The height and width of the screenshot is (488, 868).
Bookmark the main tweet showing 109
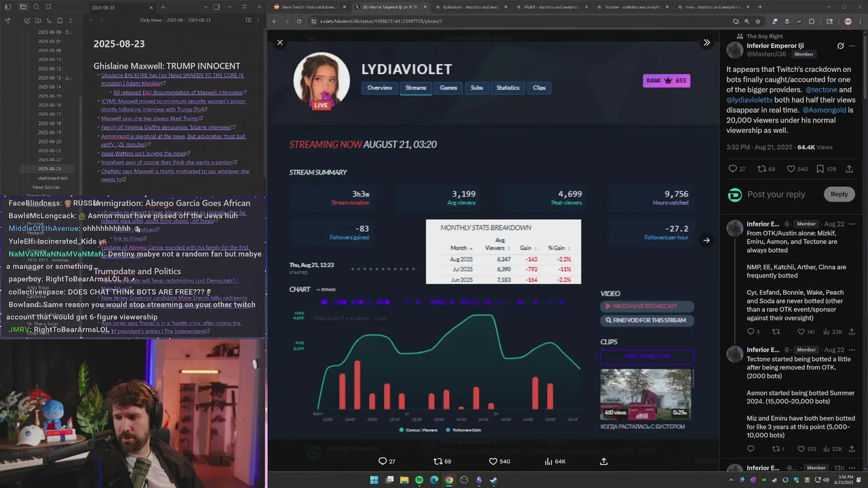pyautogui.click(x=826, y=169)
